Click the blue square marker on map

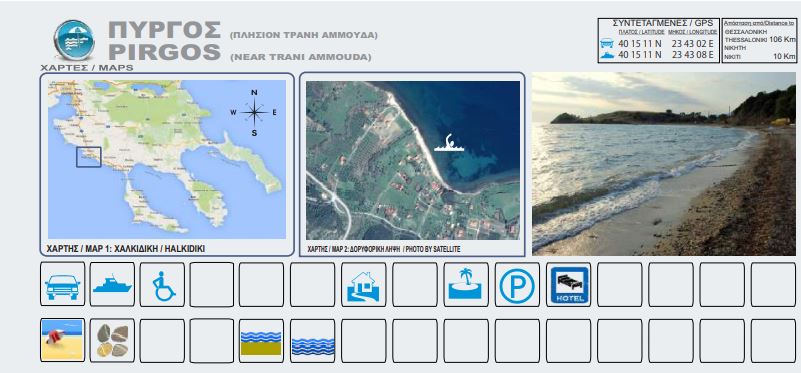(89, 157)
